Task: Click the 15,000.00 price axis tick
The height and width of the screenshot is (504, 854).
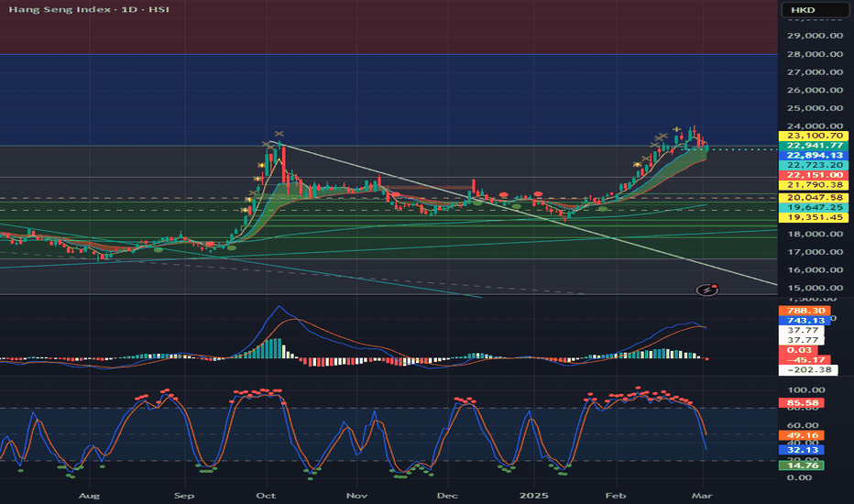Action: pyautogui.click(x=815, y=288)
